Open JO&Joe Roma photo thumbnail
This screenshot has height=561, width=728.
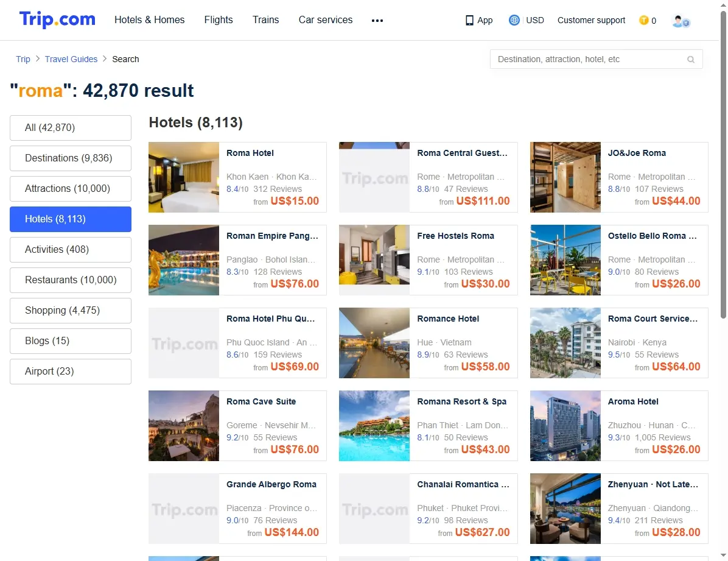[x=565, y=177]
